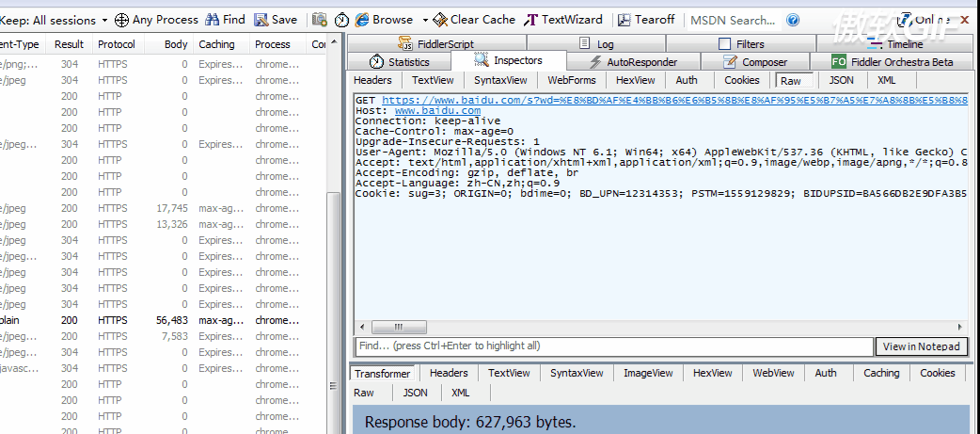The height and width of the screenshot is (434, 980).
Task: Select the Composer tab
Action: click(x=755, y=62)
